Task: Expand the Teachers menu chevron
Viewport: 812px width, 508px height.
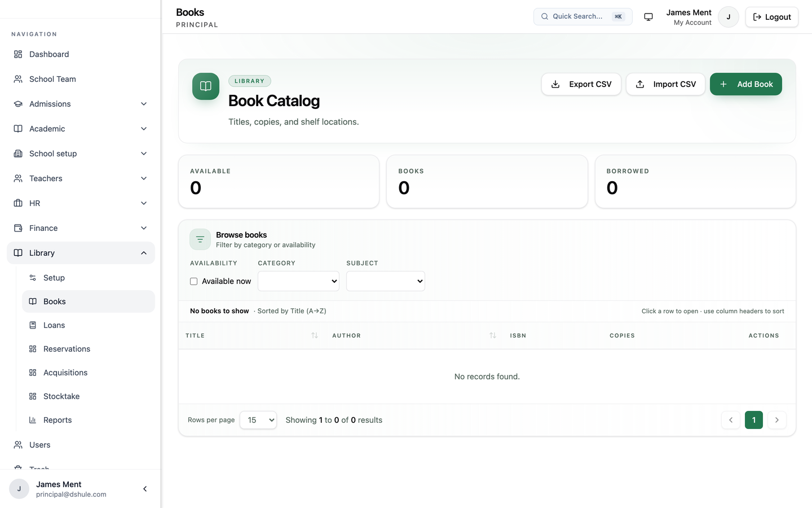Action: click(x=144, y=178)
